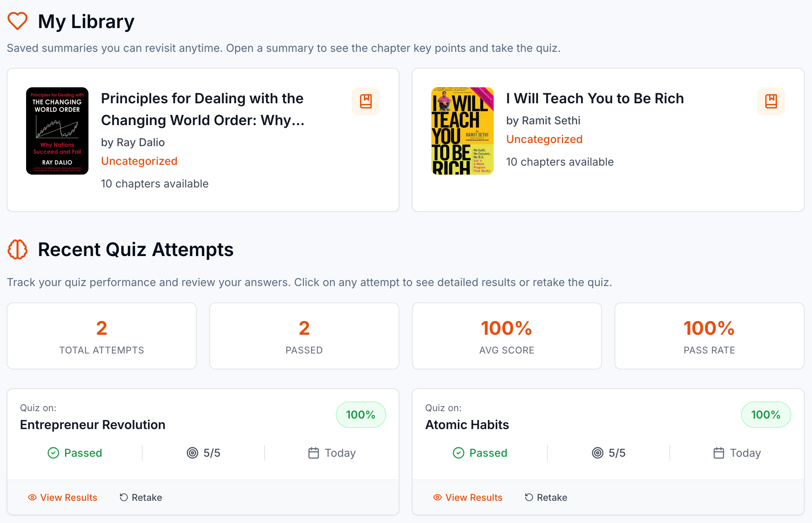Click the heart icon beside My Library

[18, 21]
